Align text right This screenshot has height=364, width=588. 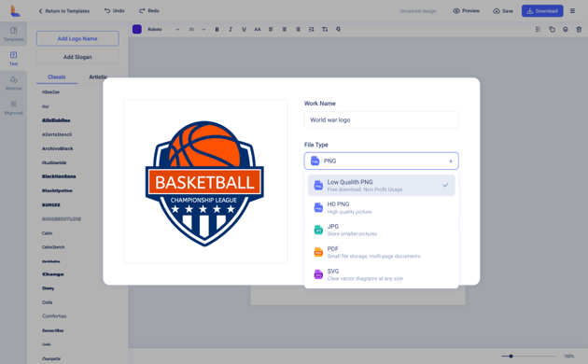pyautogui.click(x=298, y=29)
